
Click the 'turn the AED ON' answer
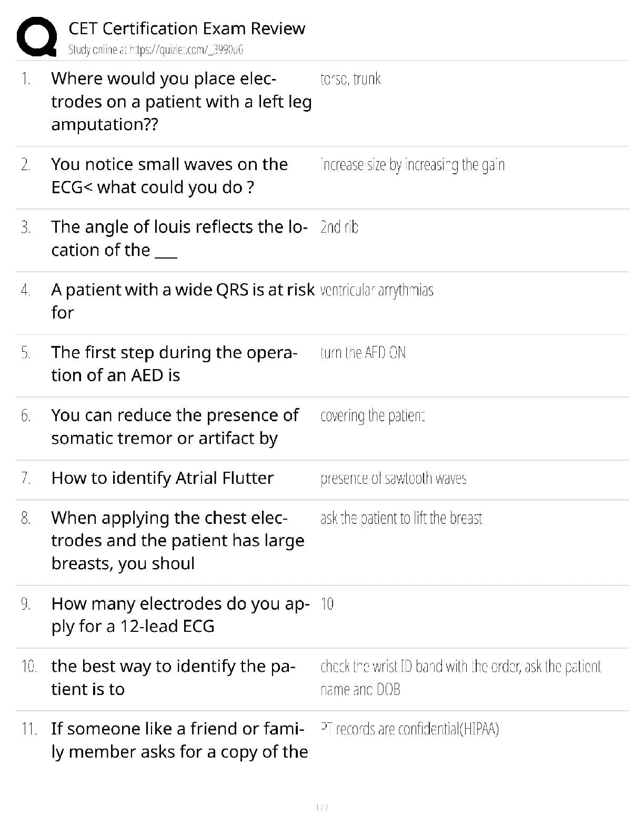tap(363, 353)
